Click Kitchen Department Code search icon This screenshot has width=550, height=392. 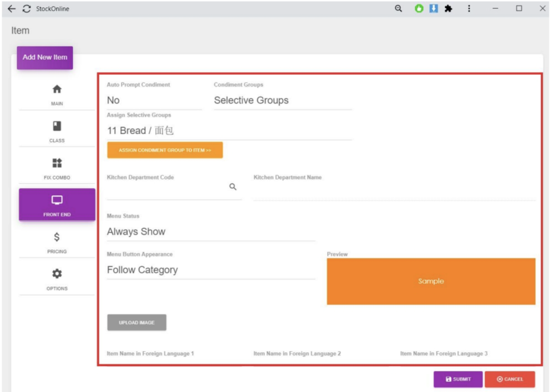[x=233, y=187]
